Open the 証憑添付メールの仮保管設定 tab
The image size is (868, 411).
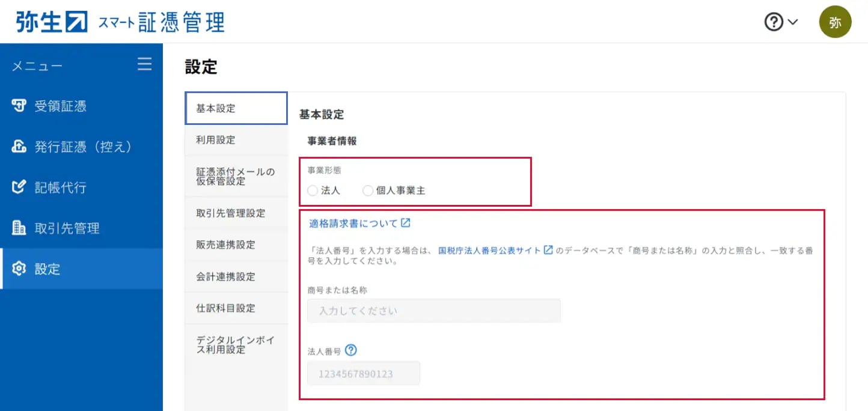click(235, 176)
